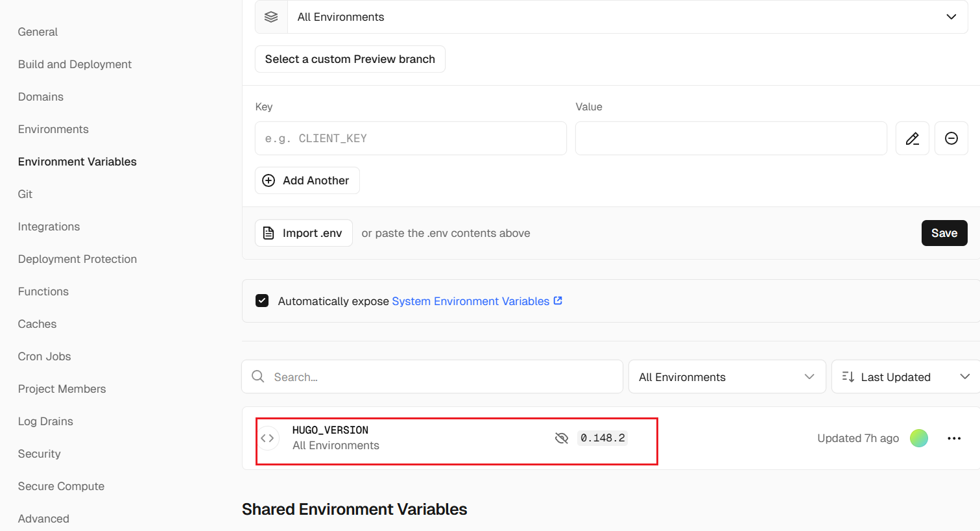Click the code brackets icon for HUGO_VERSION
This screenshot has width=980, height=531.
[x=267, y=438]
